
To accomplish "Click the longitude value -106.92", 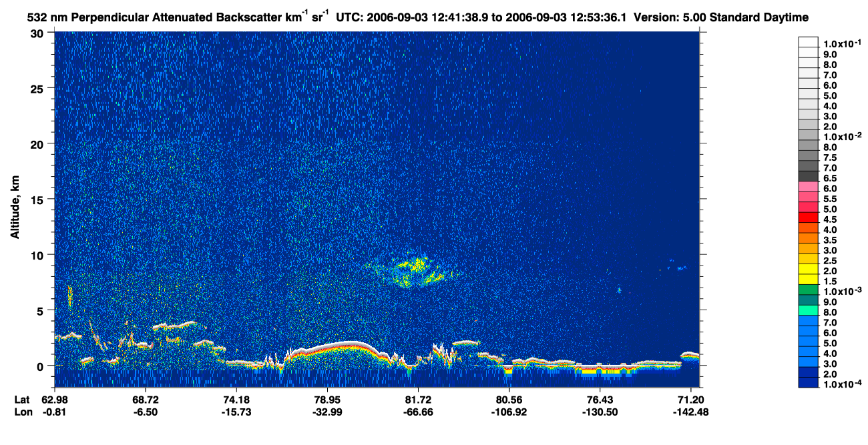I will (509, 412).
